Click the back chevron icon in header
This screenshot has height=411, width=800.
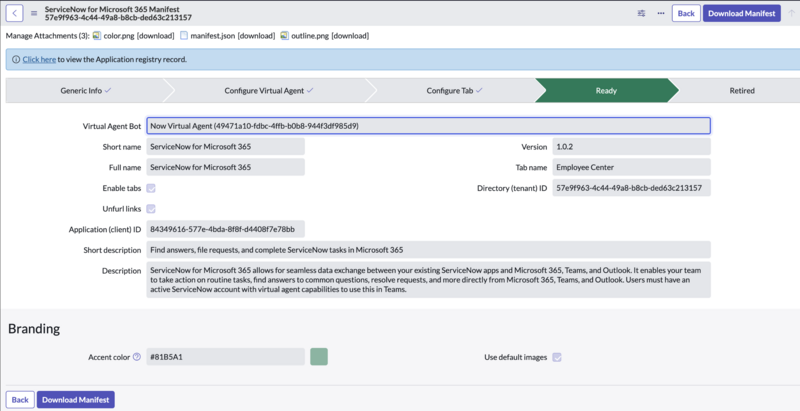[14, 13]
